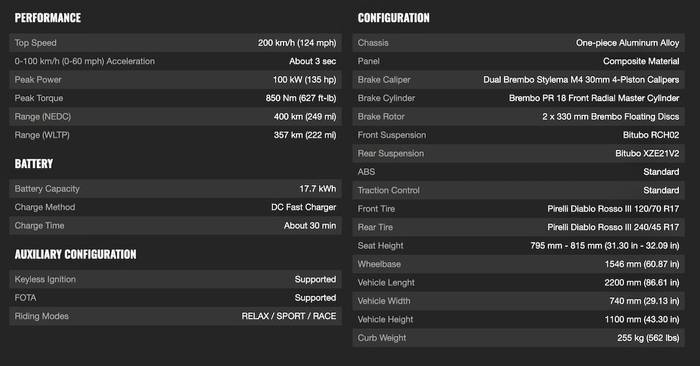Click the Wheelbase row label
Viewport: 700px width, 366px height.
coord(379,264)
